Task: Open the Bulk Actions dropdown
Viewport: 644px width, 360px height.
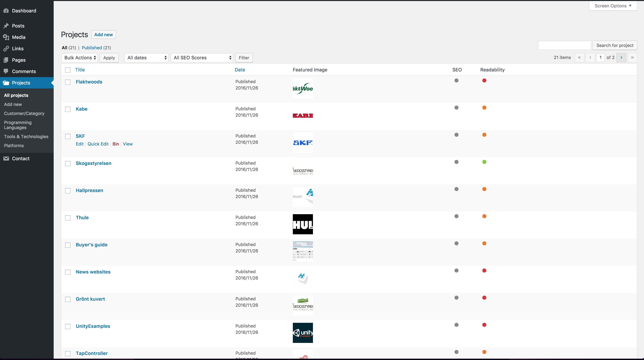Action: pos(80,58)
